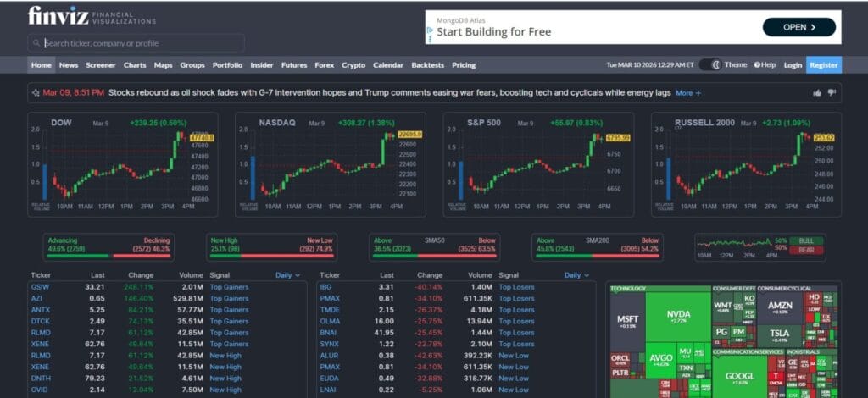
Task: Click the Advancing/Declining progress bar
Action: pos(109,256)
